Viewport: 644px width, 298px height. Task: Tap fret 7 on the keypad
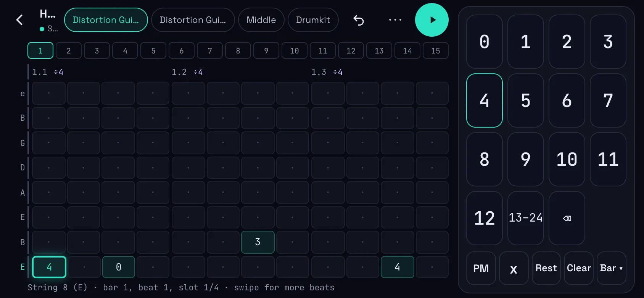pos(608,100)
